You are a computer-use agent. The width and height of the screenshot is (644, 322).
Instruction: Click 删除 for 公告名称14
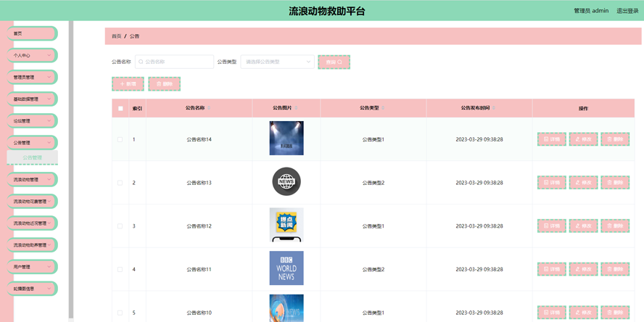tap(615, 139)
